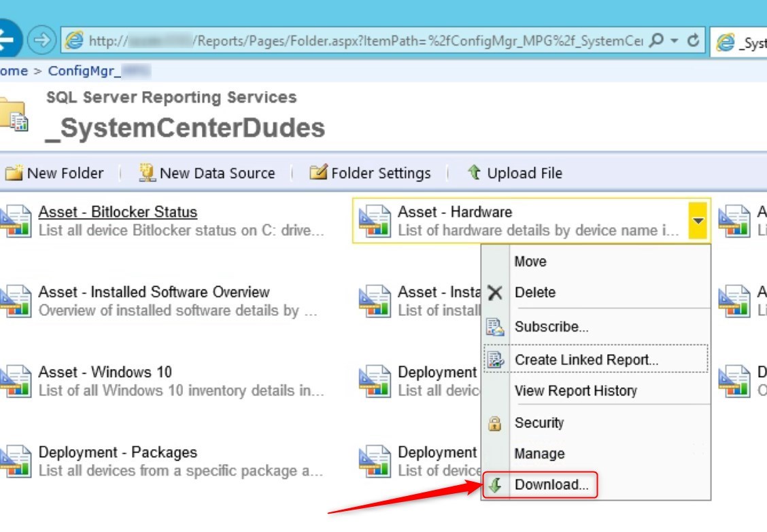767x532 pixels.
Task: Click the Folder Settings pencil icon
Action: tap(318, 172)
